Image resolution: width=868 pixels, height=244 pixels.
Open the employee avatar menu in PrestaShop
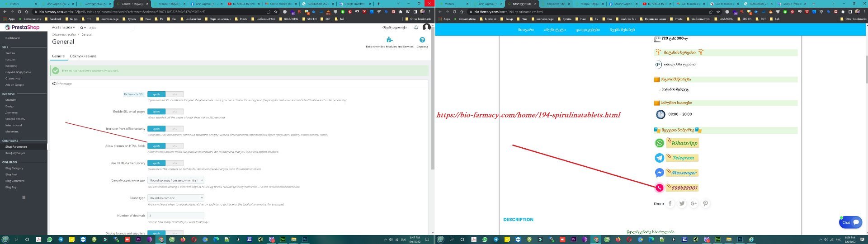pos(426,28)
